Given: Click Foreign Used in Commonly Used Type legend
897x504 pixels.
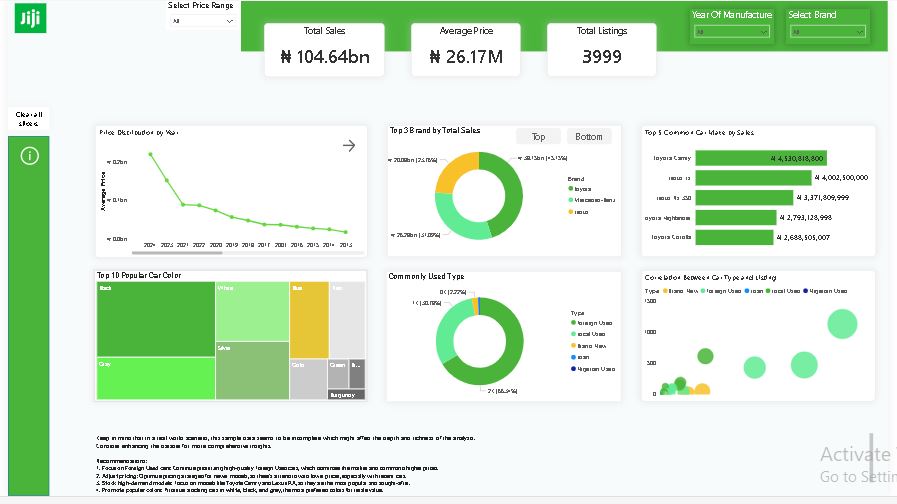Looking at the screenshot, I should [x=592, y=323].
